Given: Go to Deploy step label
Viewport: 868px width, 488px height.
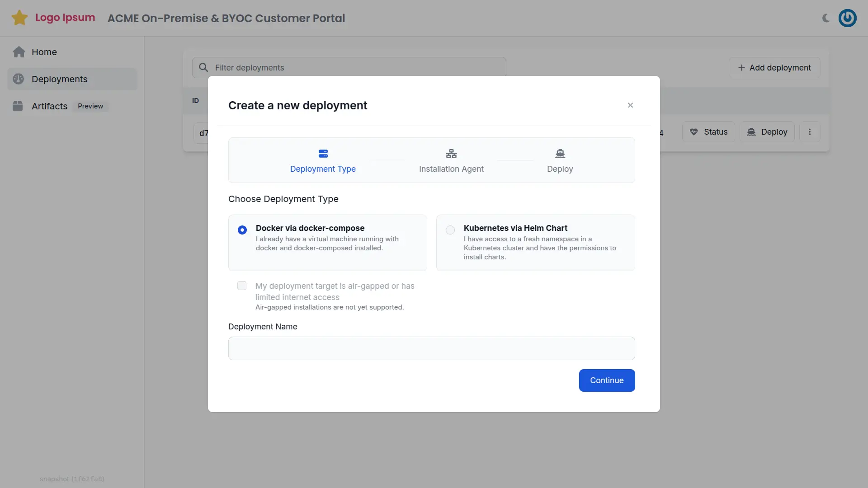Looking at the screenshot, I should [x=560, y=169].
